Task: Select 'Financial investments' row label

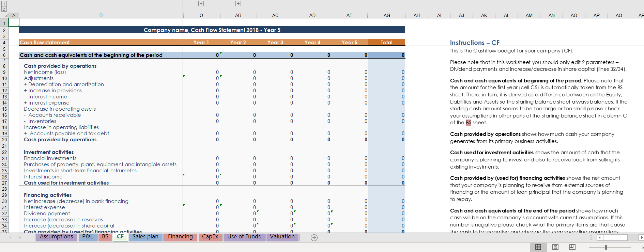Action: point(50,158)
